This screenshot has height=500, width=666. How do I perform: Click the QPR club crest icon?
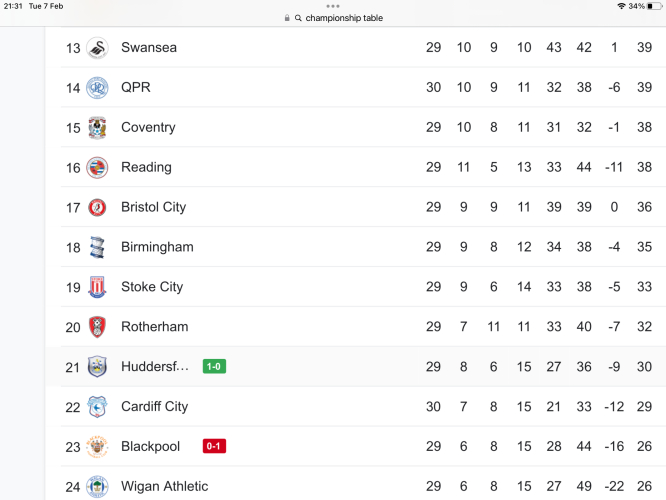coord(97,88)
